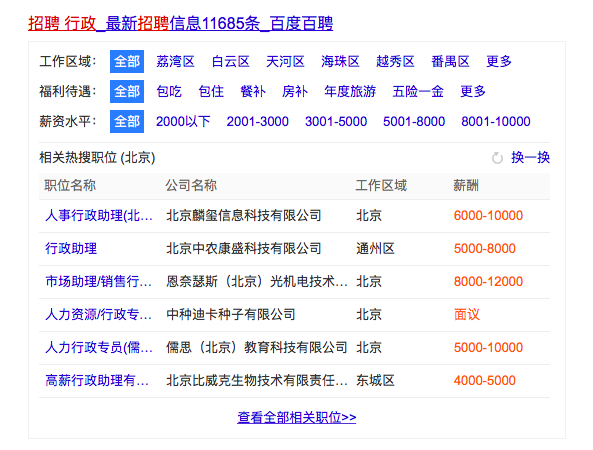Open the 人力资源/行政专… job listing

point(99,314)
